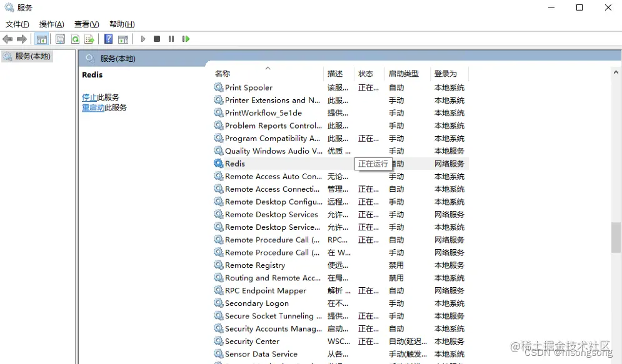The width and height of the screenshot is (622, 364).
Task: Open the 操作(A) menu
Action: tap(51, 24)
